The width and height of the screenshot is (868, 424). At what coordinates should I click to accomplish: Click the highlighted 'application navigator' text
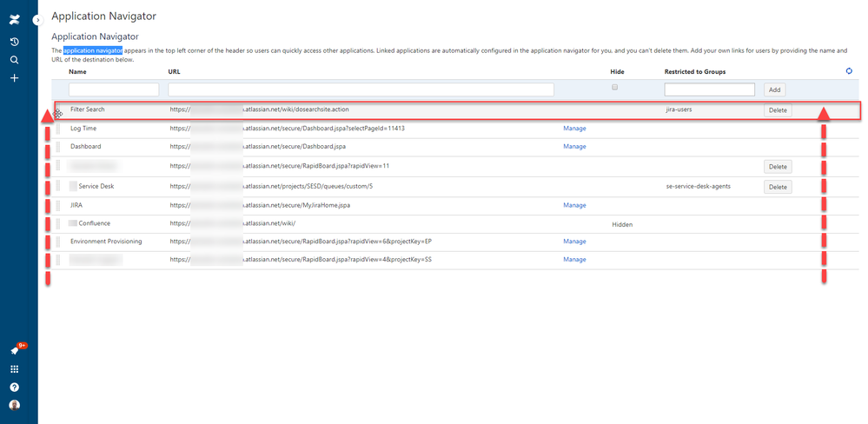point(93,50)
